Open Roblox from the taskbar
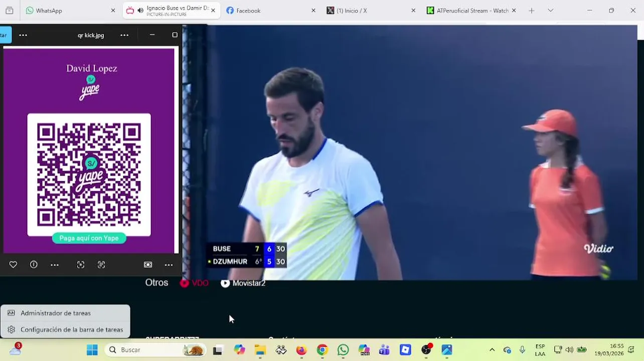This screenshot has width=644, height=361. pyautogui.click(x=405, y=350)
